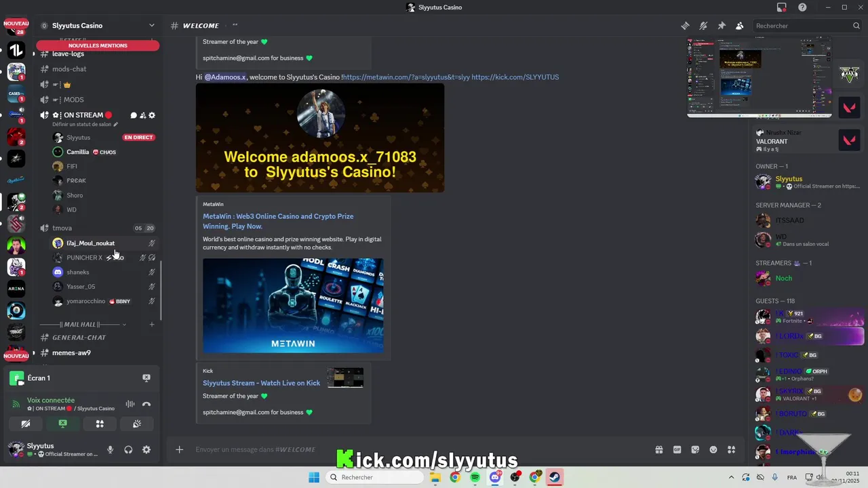Screen dimensions: 868x488
Task: Open the soundboard in the voice panel
Action: click(x=136, y=424)
